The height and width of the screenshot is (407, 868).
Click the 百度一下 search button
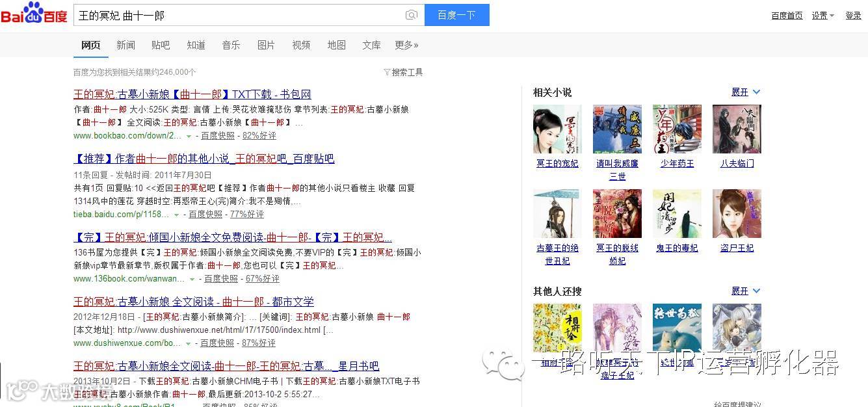(457, 15)
